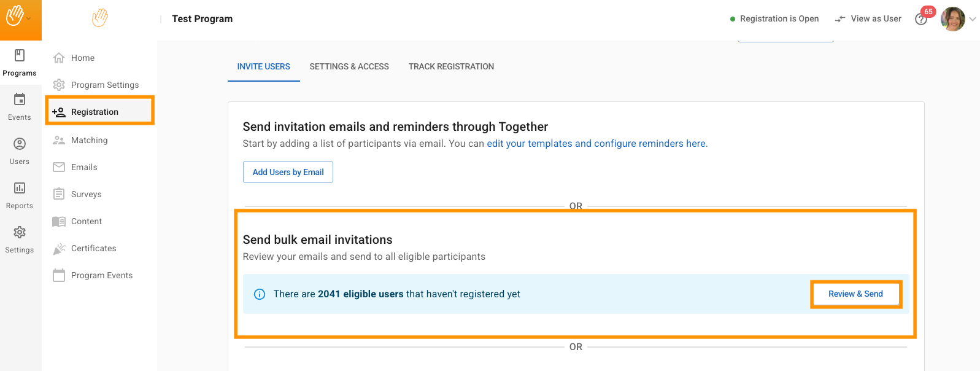Open the Settings gear in left rail
Viewport: 980px width, 371px height.
pyautogui.click(x=20, y=233)
